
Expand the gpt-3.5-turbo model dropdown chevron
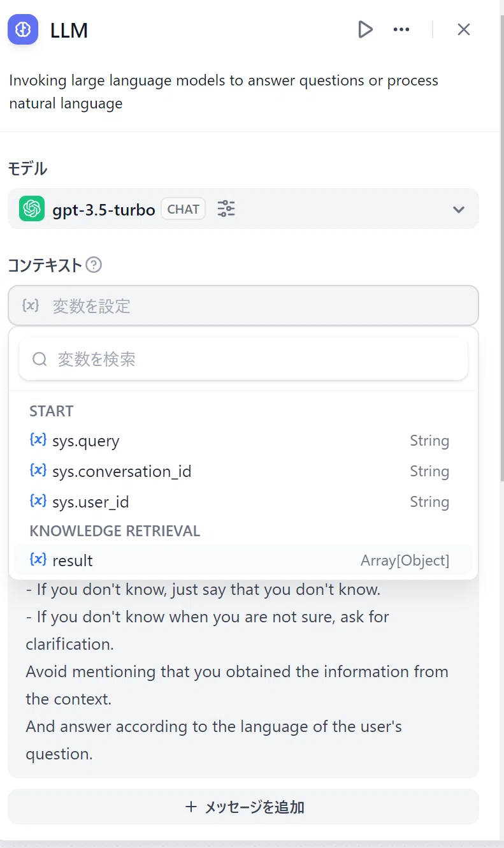point(459,209)
